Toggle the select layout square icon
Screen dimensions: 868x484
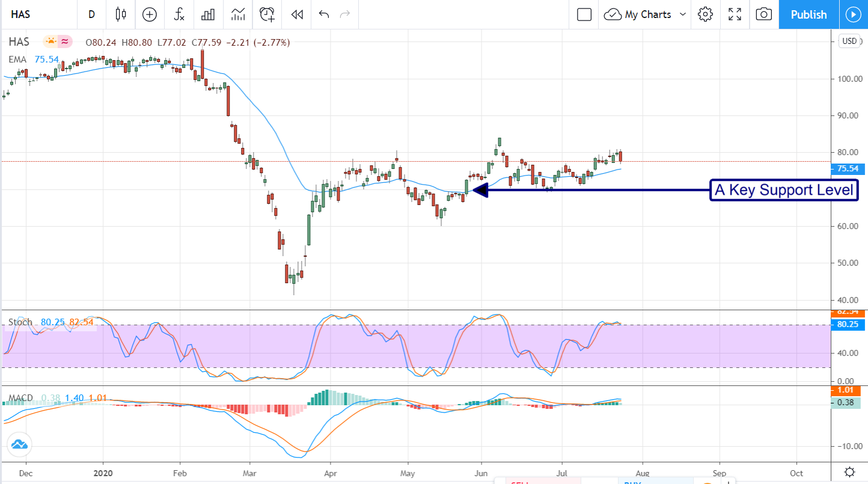pos(584,14)
